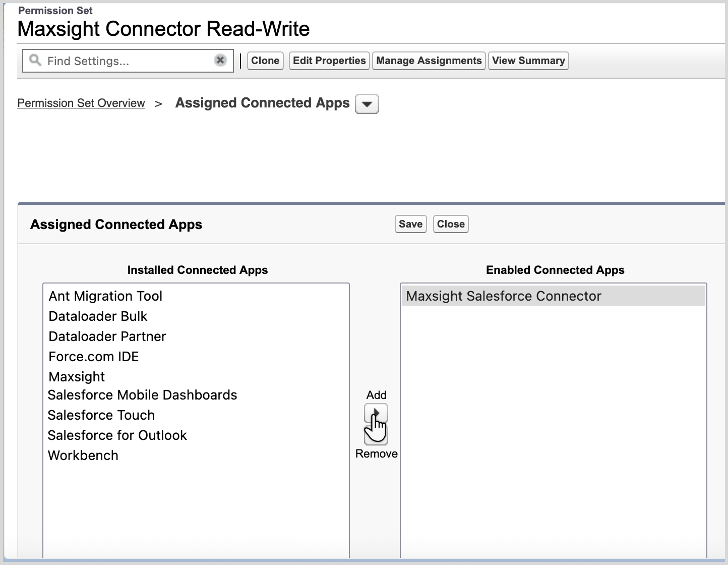Click View Summary
Image resolution: width=728 pixels, height=565 pixels.
tap(528, 61)
